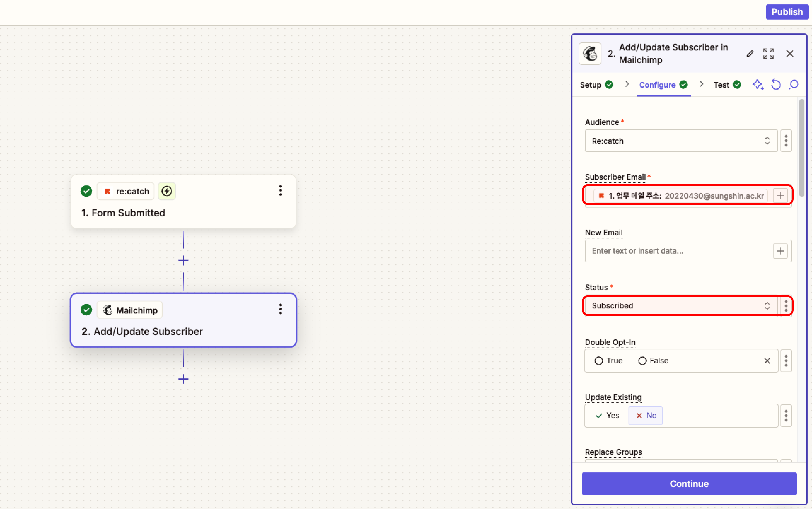Close the Mailchimp step panel

coord(790,54)
